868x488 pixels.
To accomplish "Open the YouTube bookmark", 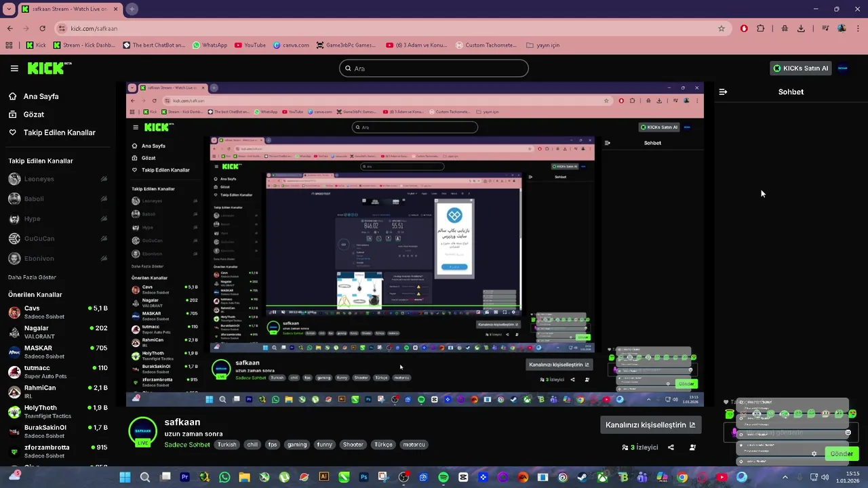I will tap(250, 45).
